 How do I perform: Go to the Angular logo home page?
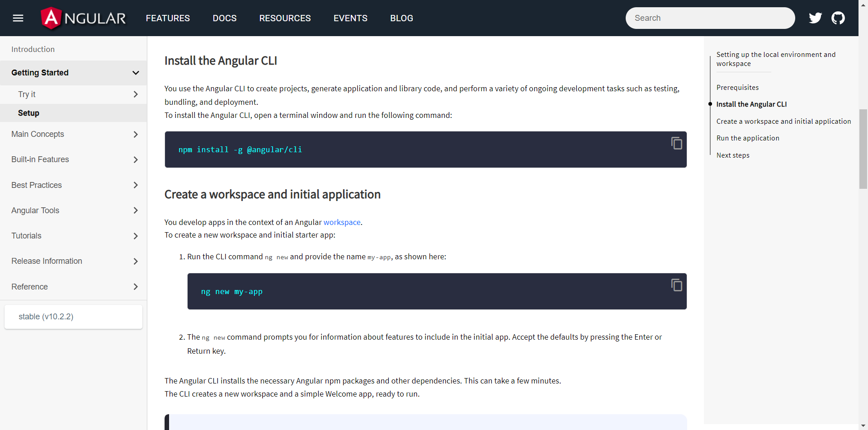coord(83,18)
